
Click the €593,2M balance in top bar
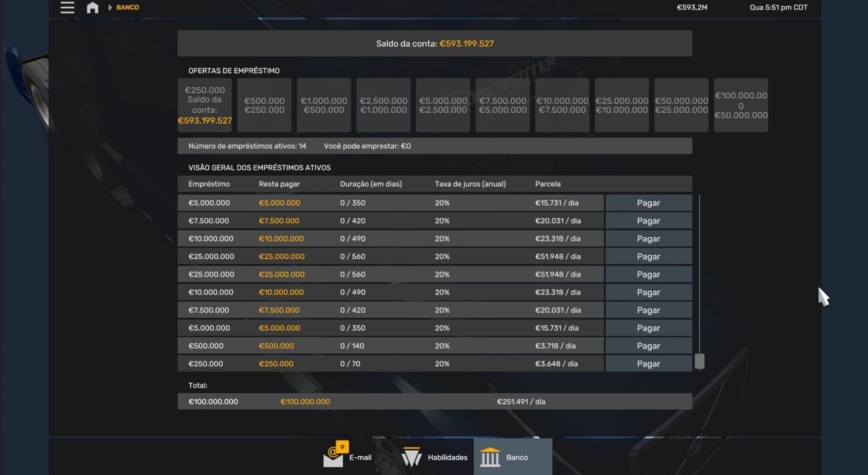pos(692,7)
